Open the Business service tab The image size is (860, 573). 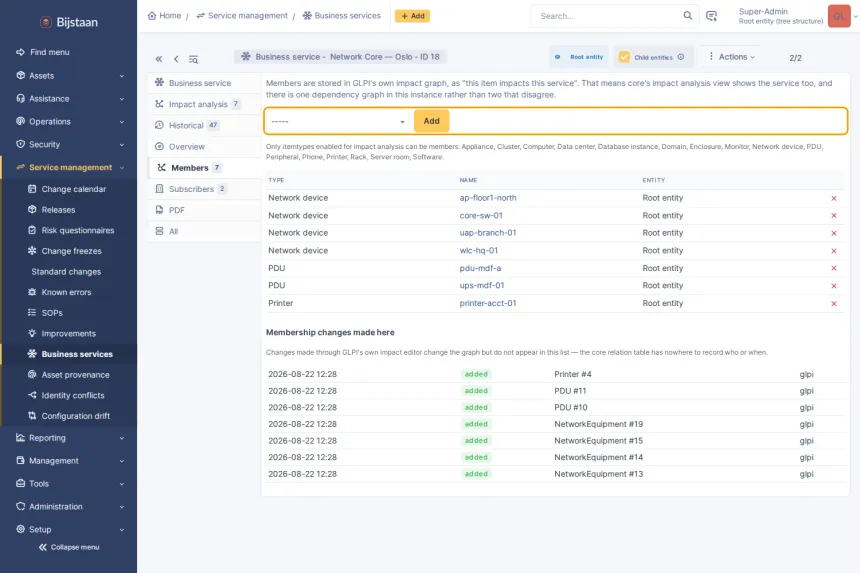(x=204, y=83)
